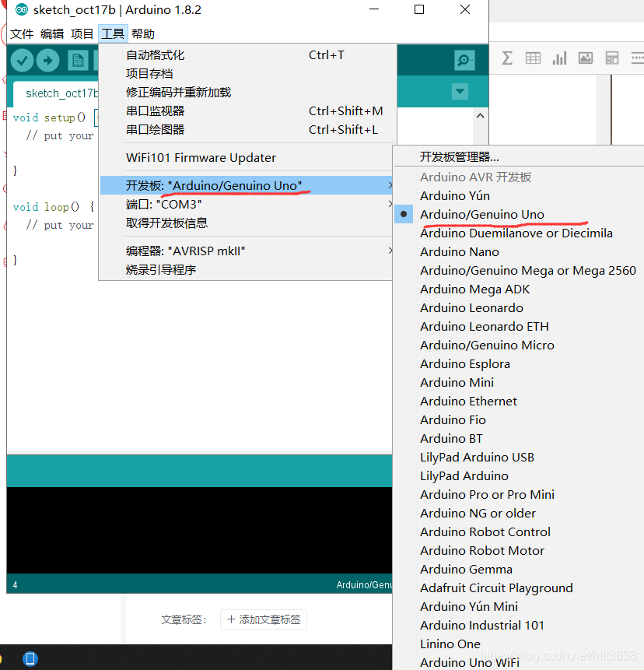Screen dimensions: 644x670
Task: Open the 项目 menu
Action: coord(82,33)
